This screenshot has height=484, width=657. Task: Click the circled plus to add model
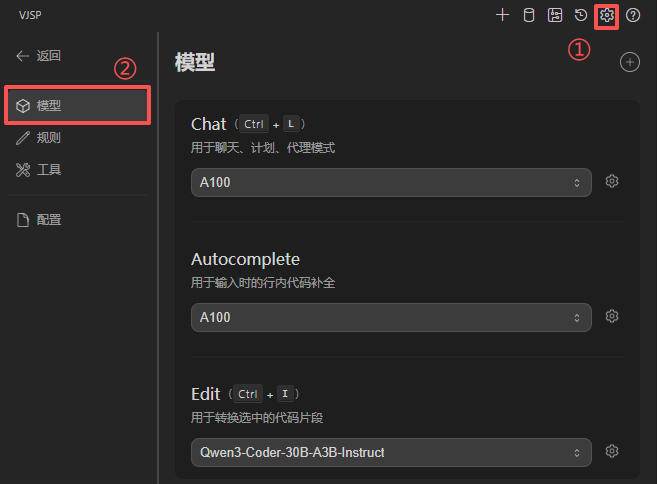[x=629, y=62]
